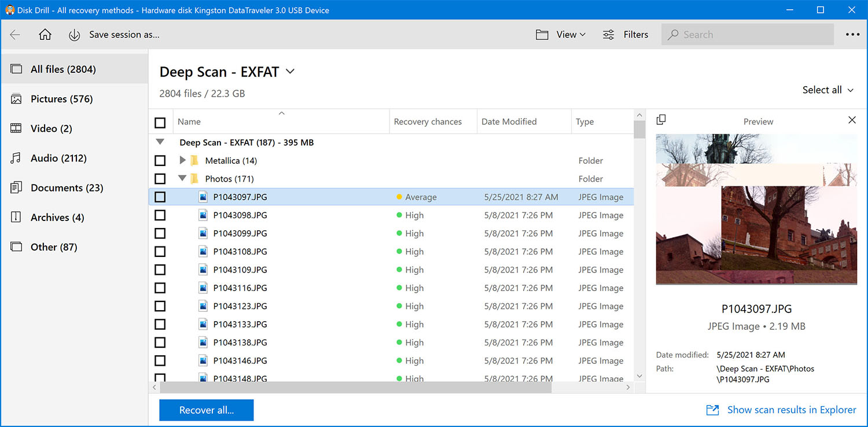Expand the Metallica folder tree arrow
Image resolution: width=868 pixels, height=427 pixels.
(x=183, y=161)
